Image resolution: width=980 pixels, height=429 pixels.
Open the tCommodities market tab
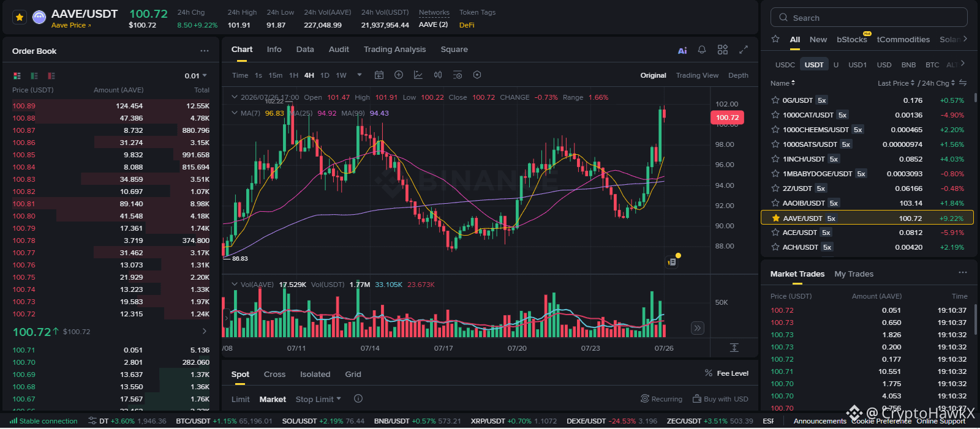(x=903, y=39)
